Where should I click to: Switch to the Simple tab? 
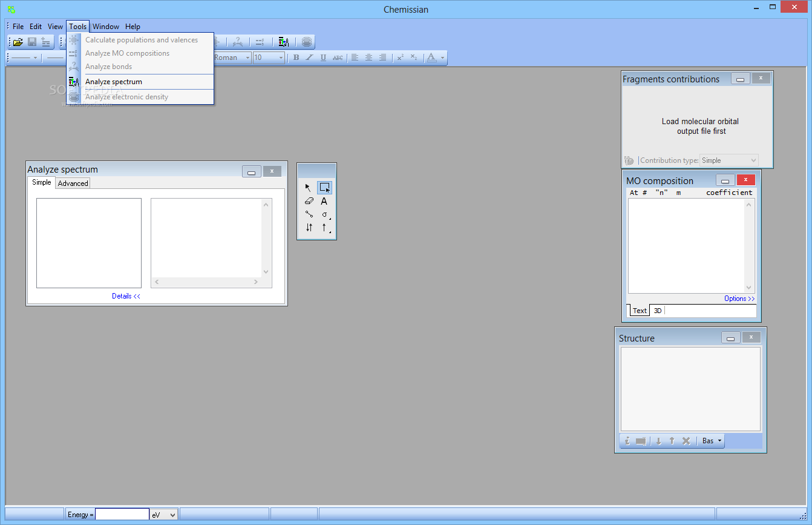coord(42,182)
